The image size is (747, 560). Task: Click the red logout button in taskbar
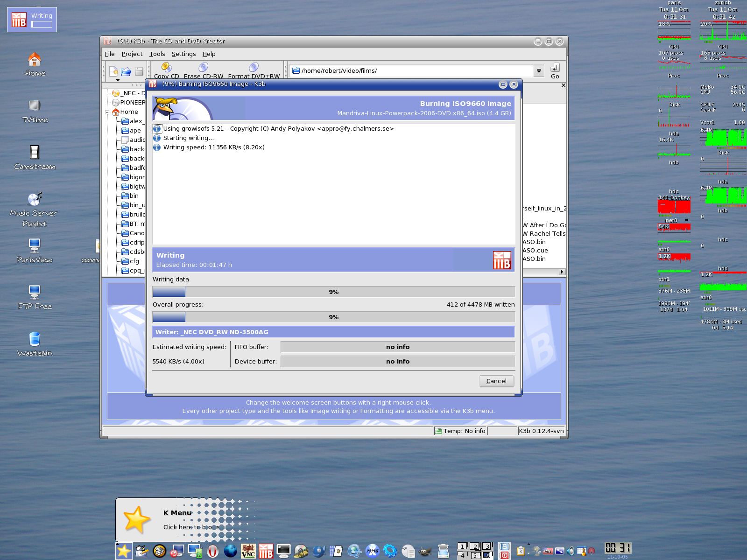(x=504, y=555)
